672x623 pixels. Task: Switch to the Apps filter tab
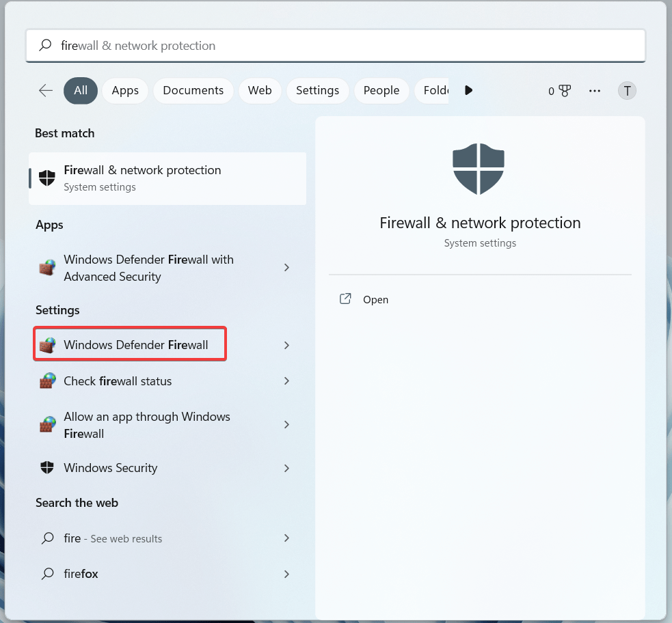tap(125, 90)
